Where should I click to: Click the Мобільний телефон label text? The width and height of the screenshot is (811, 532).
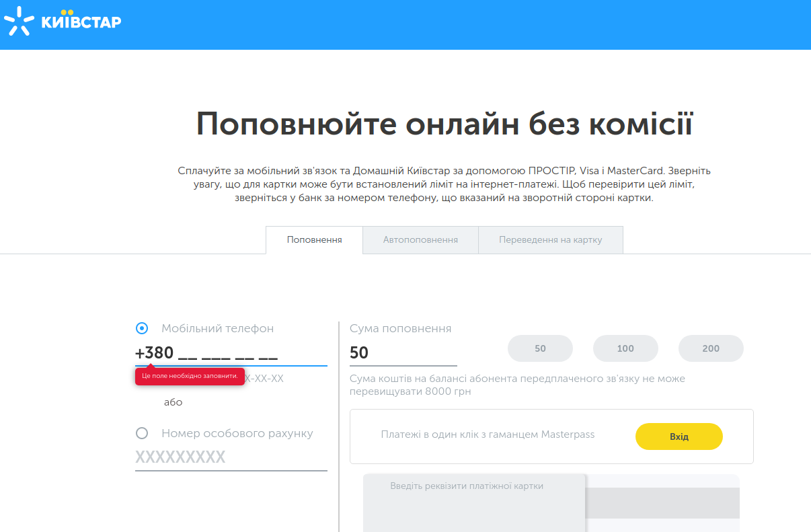coord(217,328)
